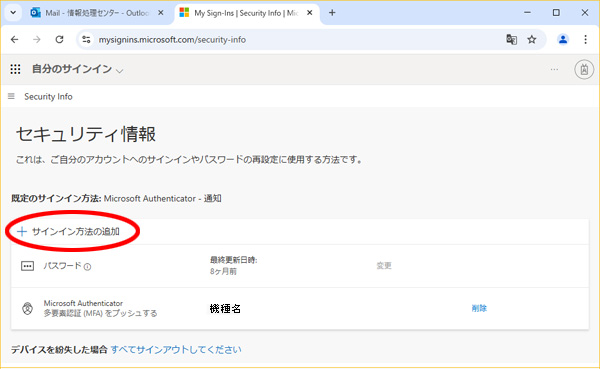Add a sign-in method サインイン方法の追加
The image size is (600, 369).
pyautogui.click(x=69, y=232)
